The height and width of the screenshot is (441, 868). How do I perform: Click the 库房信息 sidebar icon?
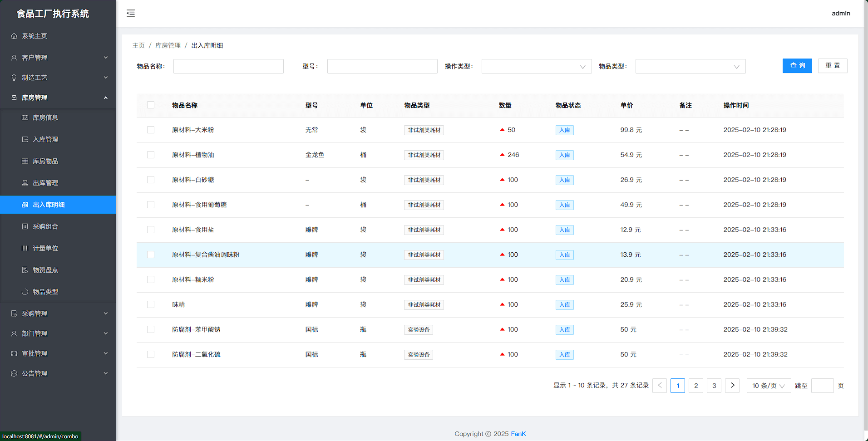(25, 118)
